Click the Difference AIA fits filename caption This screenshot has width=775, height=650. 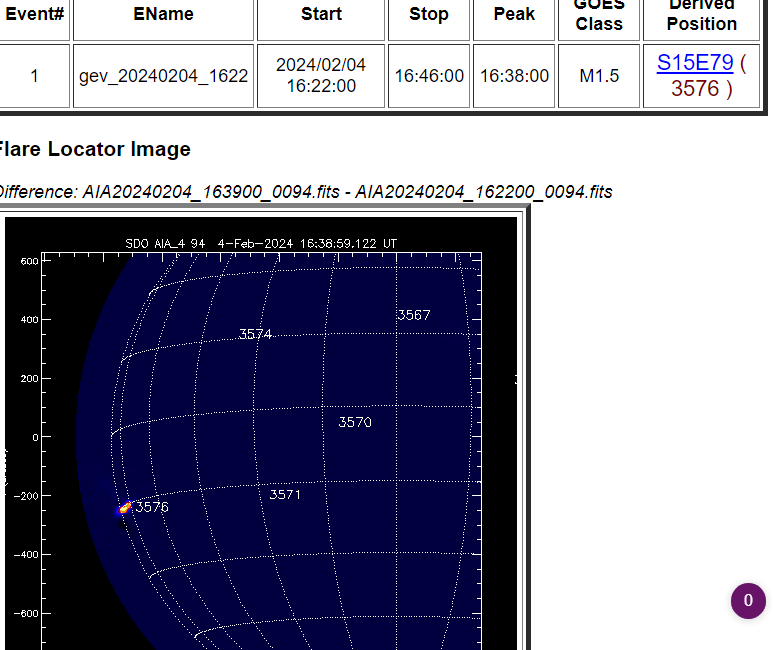tap(305, 192)
